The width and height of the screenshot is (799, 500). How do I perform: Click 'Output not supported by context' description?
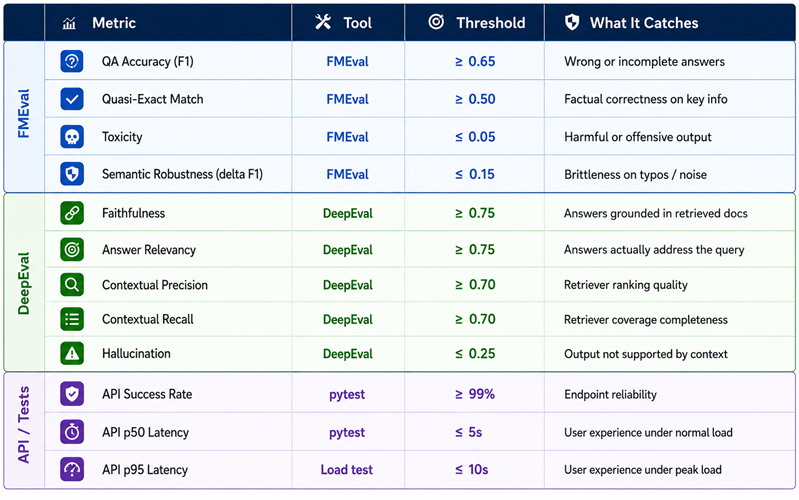pos(646,354)
